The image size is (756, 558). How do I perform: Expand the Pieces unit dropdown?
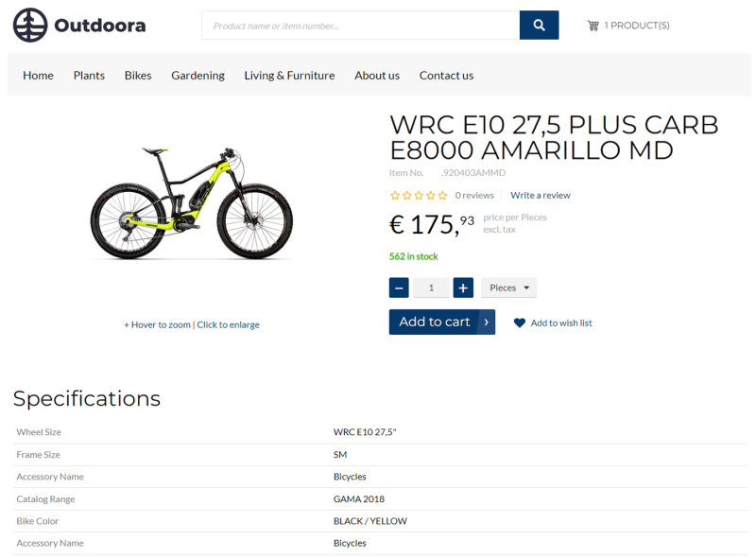pos(508,288)
